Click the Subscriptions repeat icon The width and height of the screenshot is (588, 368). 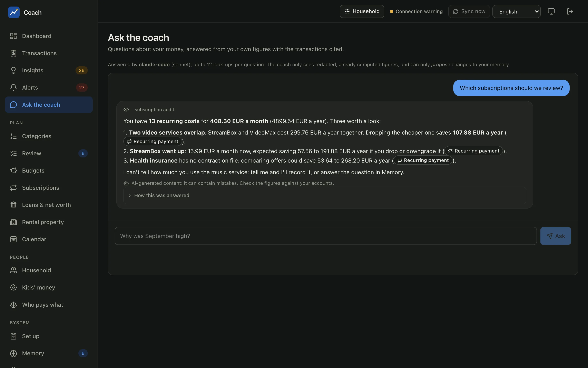point(13,188)
